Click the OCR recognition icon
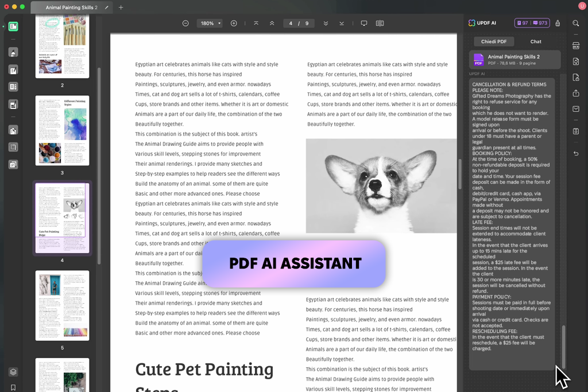The width and height of the screenshot is (588, 392). click(576, 46)
